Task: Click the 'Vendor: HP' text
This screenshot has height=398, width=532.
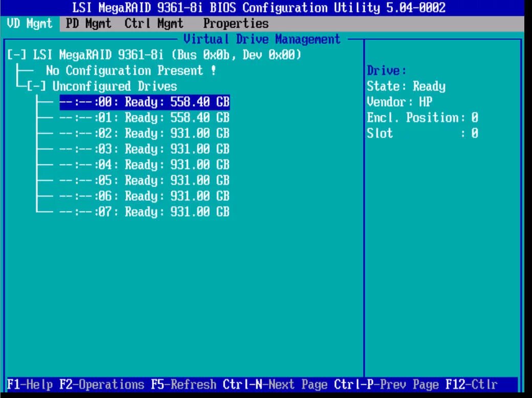Action: click(x=400, y=102)
